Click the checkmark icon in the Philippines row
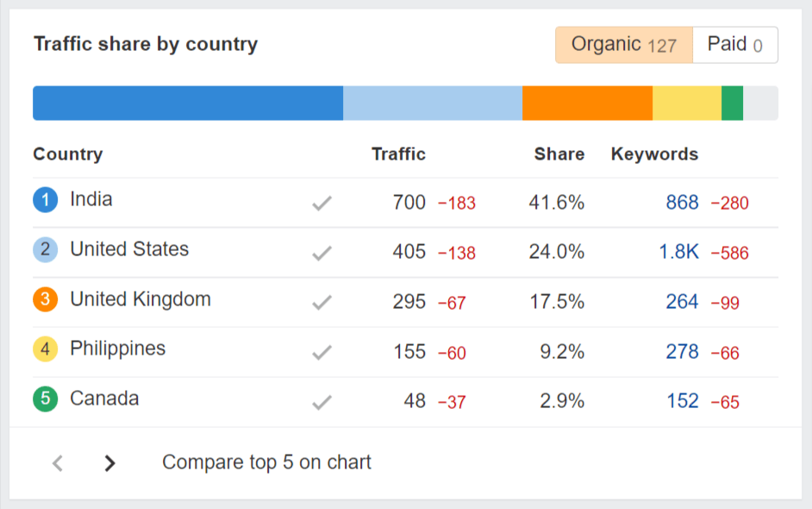 point(322,349)
